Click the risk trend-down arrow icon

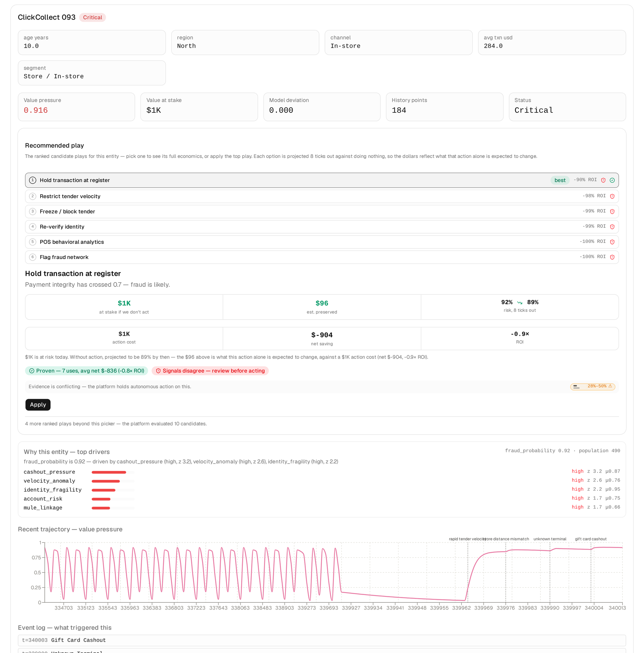(x=520, y=302)
